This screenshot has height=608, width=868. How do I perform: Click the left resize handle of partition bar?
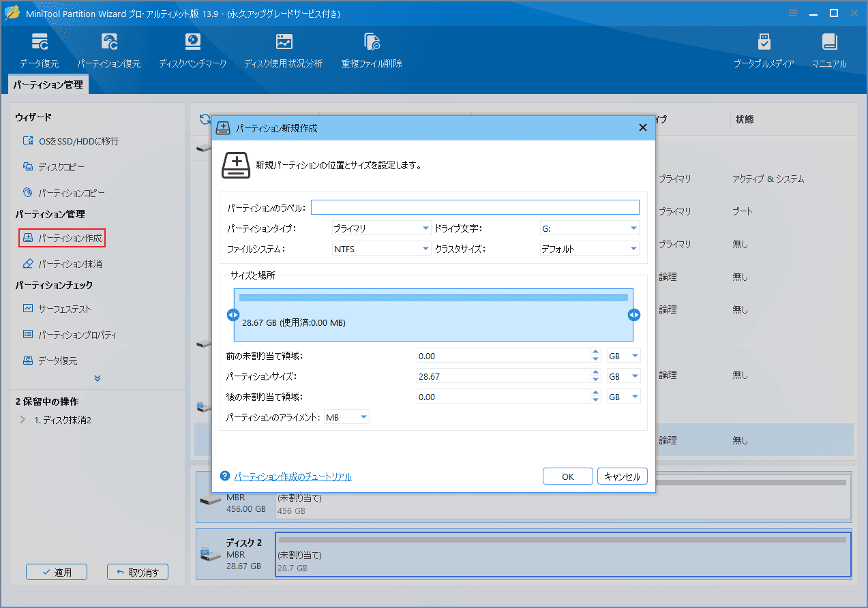233,315
